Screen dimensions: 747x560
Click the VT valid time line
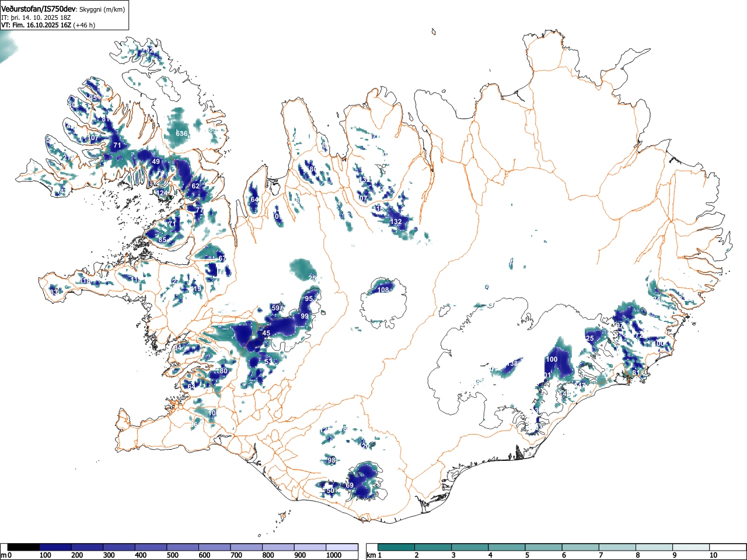pyautogui.click(x=48, y=25)
